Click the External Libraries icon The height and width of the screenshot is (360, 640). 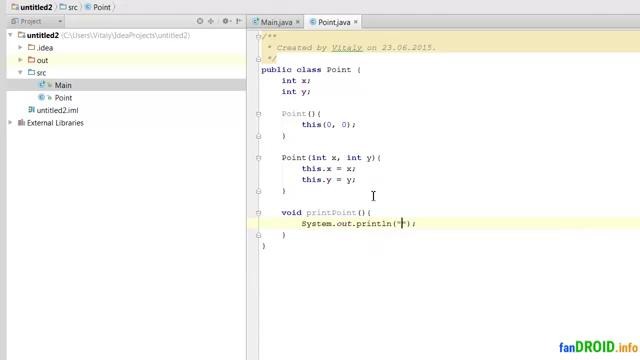point(21,122)
